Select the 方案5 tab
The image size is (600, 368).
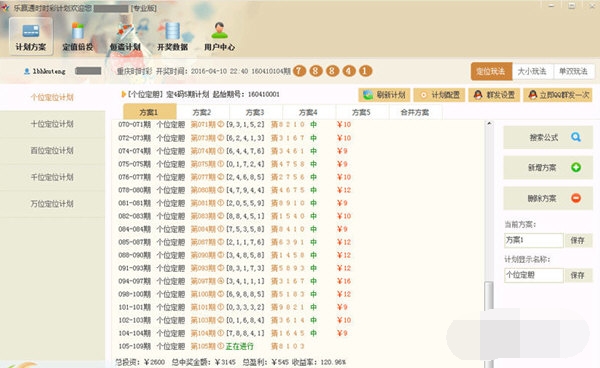click(362, 112)
